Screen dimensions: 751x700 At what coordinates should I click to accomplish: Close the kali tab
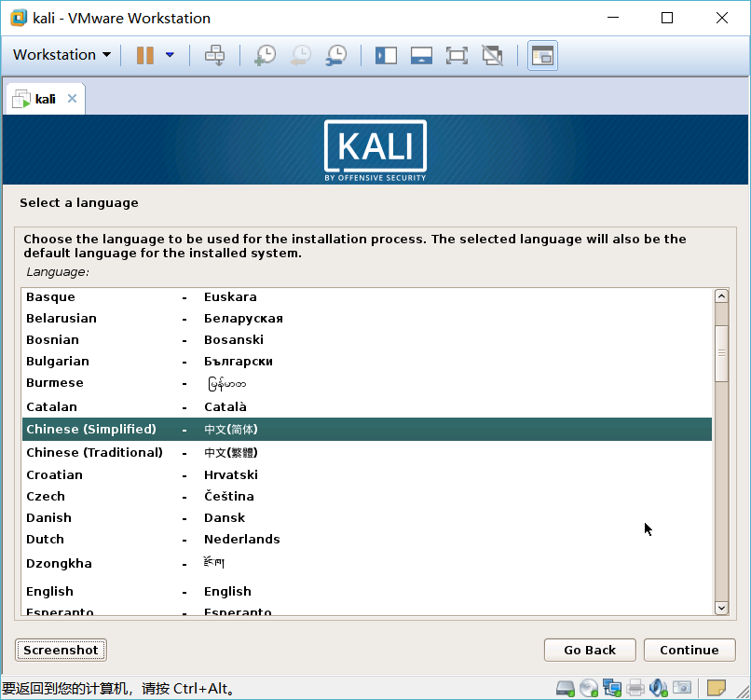pyautogui.click(x=72, y=98)
